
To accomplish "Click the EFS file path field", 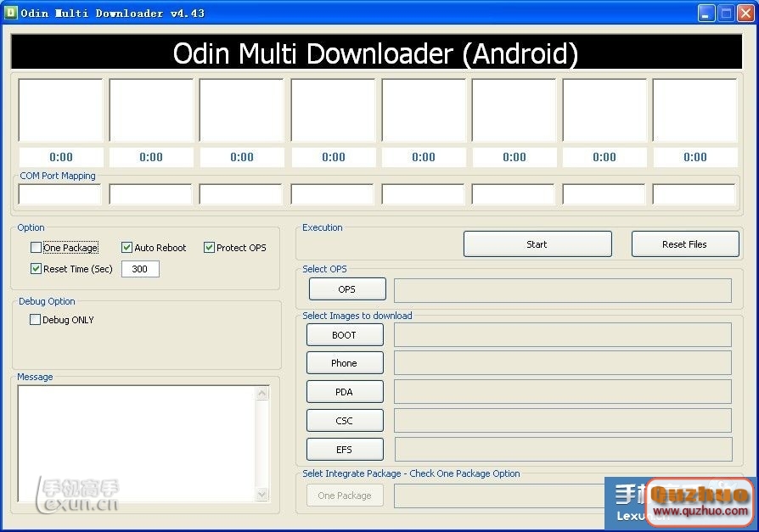I will (564, 450).
